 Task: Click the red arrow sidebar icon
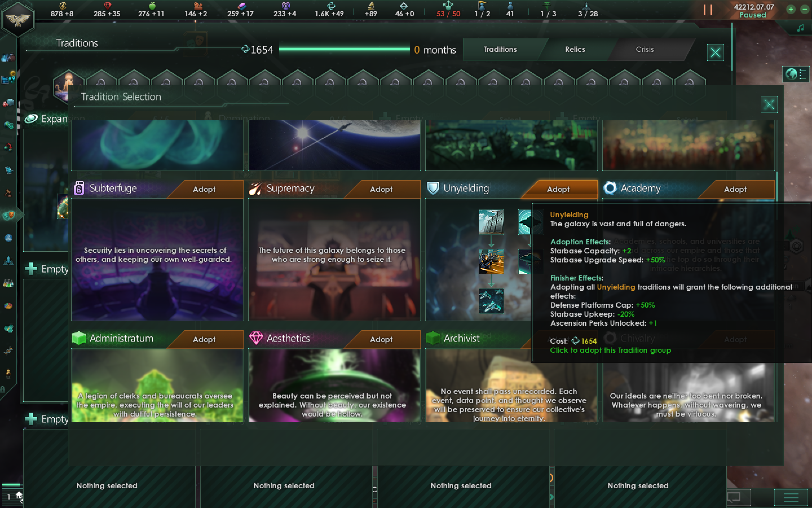click(x=8, y=147)
